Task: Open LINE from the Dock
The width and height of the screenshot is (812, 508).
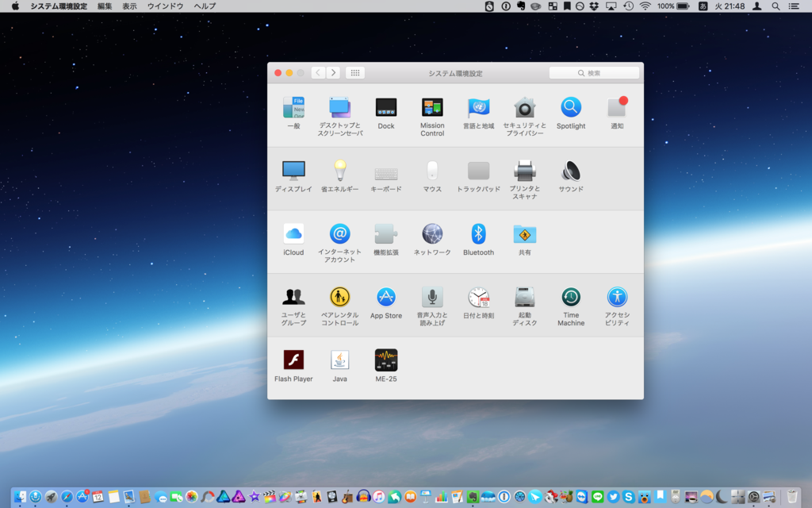Action: pyautogui.click(x=598, y=497)
